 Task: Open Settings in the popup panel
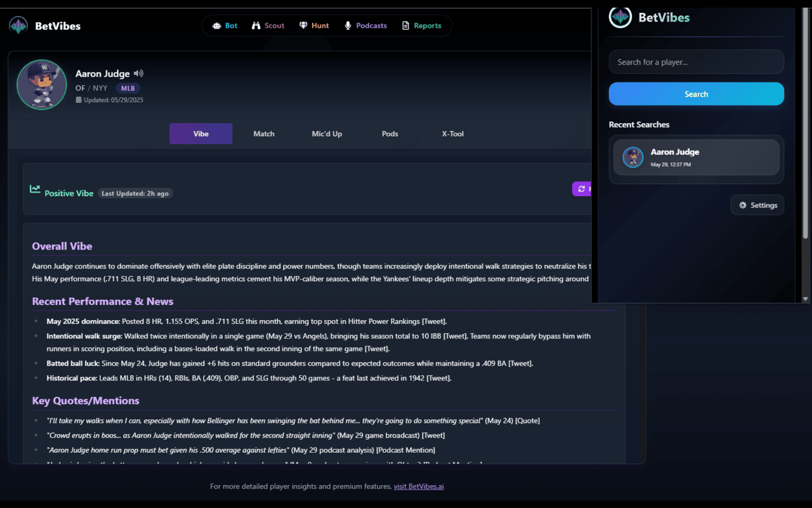tap(757, 205)
